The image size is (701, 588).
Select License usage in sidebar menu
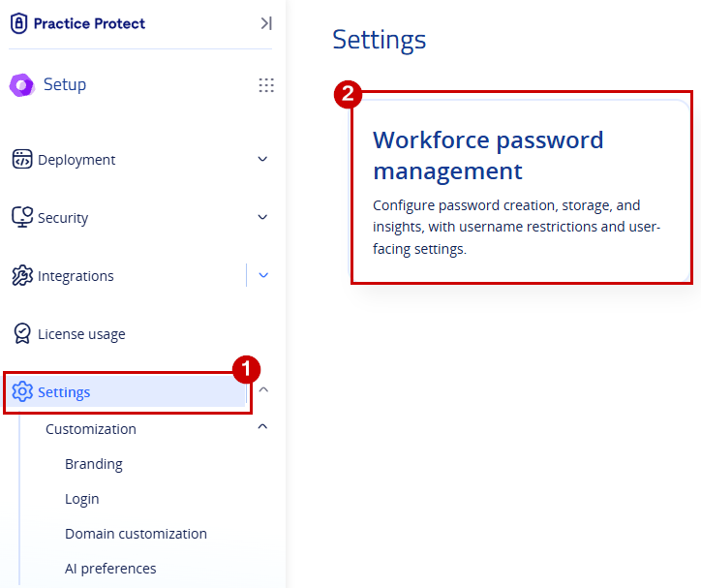81,334
